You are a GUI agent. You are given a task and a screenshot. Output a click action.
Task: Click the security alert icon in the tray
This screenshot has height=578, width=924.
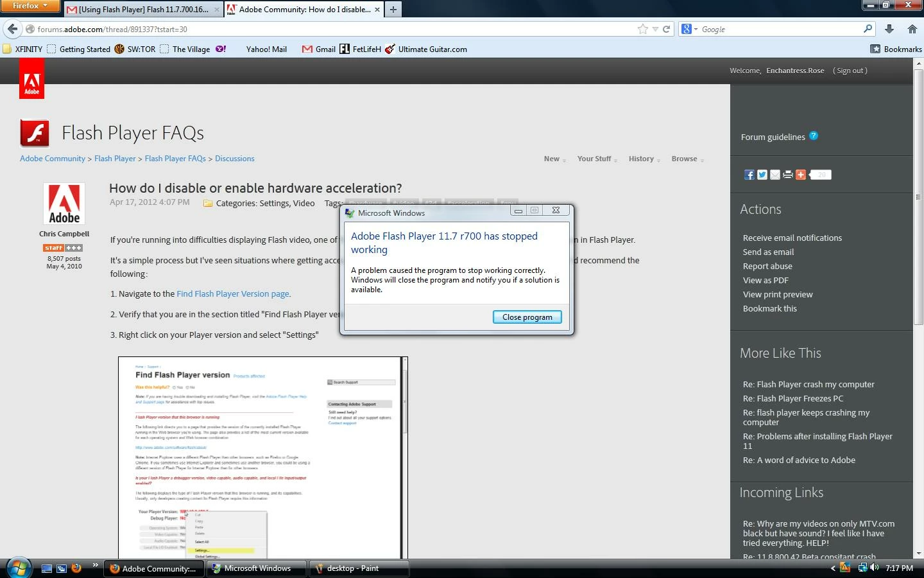pyautogui.click(x=845, y=568)
